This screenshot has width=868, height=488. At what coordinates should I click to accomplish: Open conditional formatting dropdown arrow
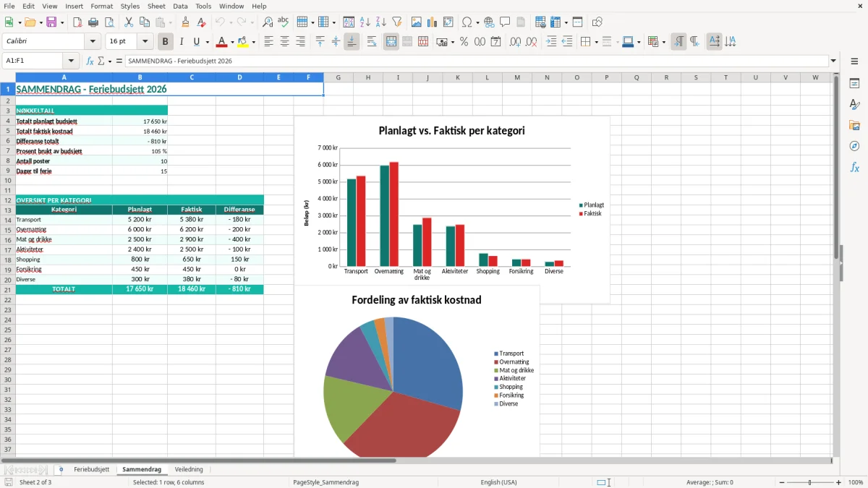[663, 42]
